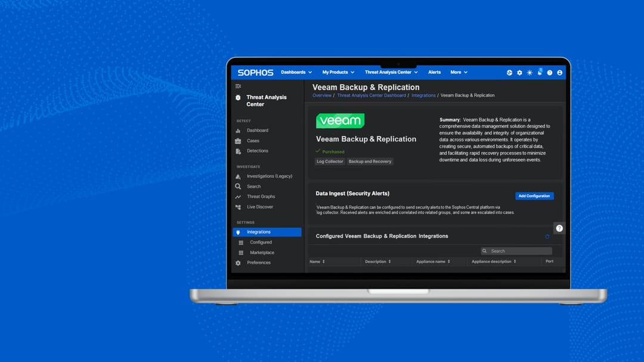This screenshot has height=362, width=644.
Task: Click the globe icon in the top bar
Action: click(509, 73)
